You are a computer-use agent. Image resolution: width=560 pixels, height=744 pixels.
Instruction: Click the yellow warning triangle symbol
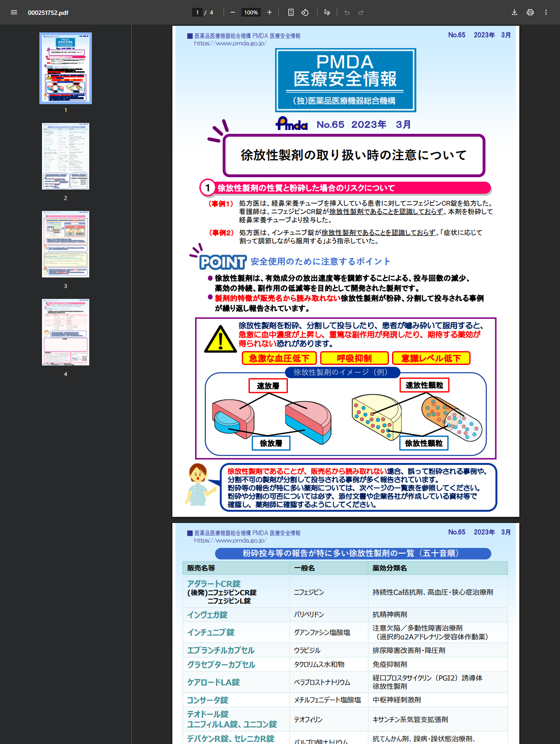coord(220,339)
